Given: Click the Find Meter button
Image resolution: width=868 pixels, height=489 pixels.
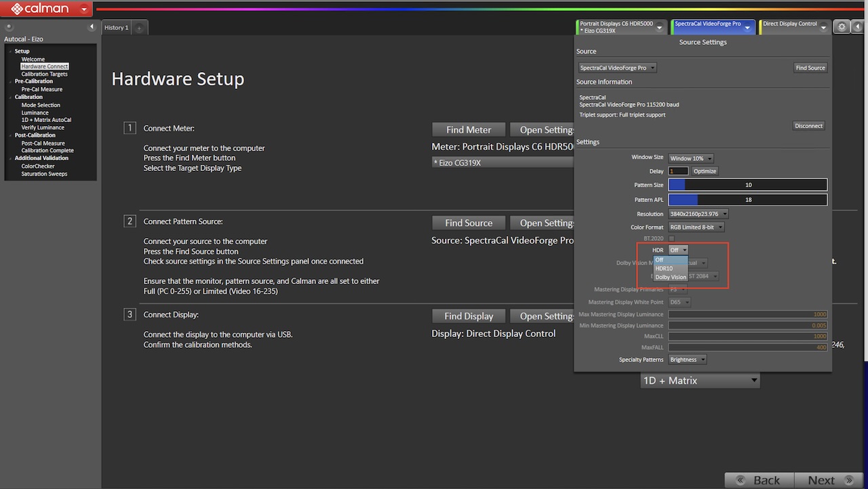Looking at the screenshot, I should point(469,130).
